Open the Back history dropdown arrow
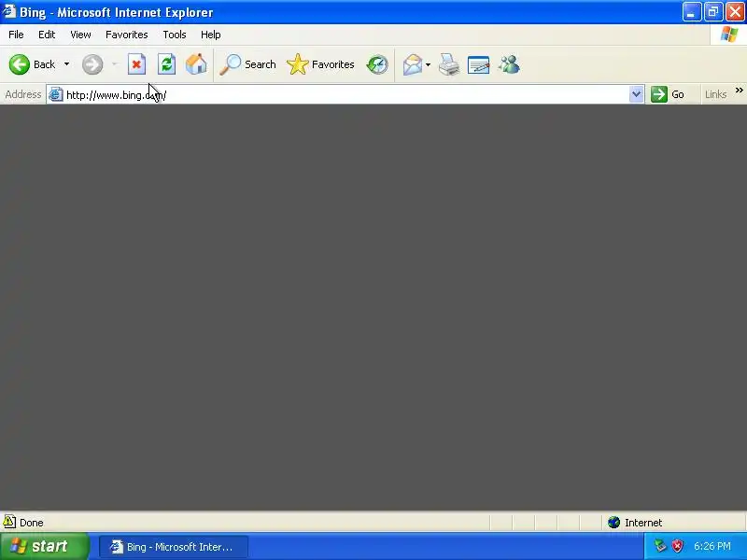 [66, 64]
